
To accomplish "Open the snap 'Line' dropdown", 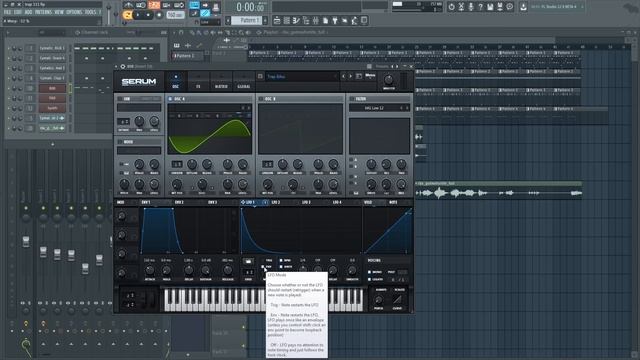I will click(210, 22).
